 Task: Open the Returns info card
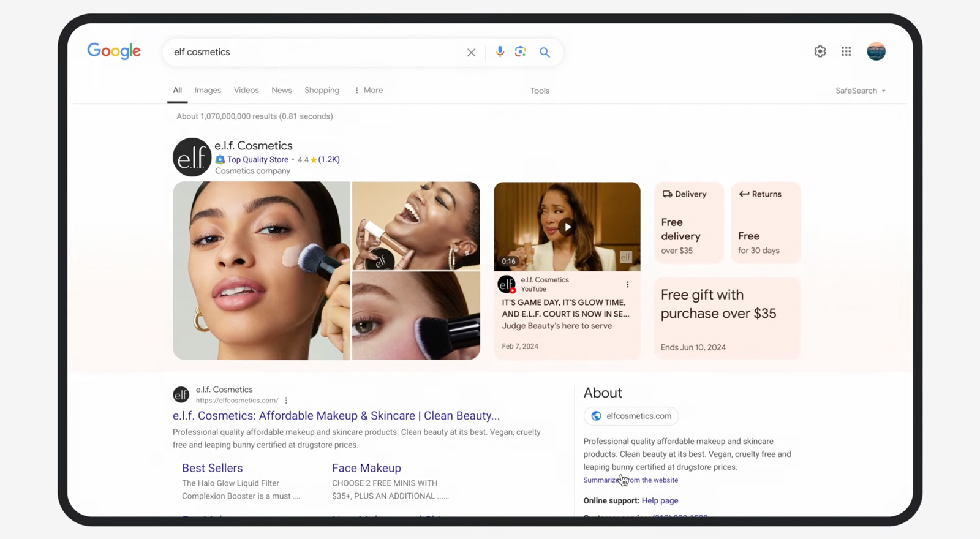click(766, 223)
